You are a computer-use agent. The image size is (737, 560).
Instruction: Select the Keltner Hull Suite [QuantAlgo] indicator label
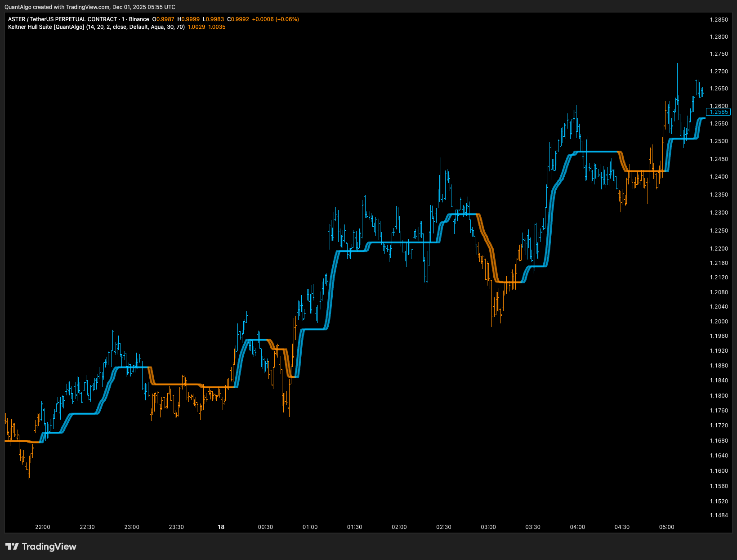46,27
